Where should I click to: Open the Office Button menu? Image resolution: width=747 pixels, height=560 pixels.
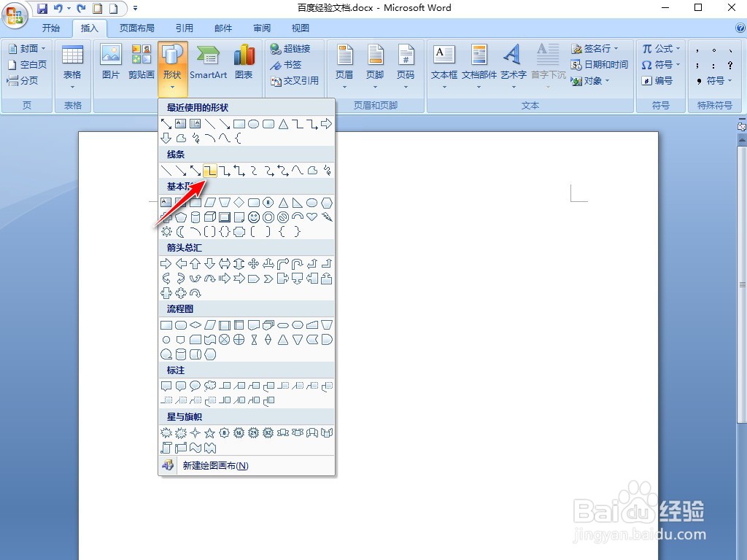[x=15, y=15]
